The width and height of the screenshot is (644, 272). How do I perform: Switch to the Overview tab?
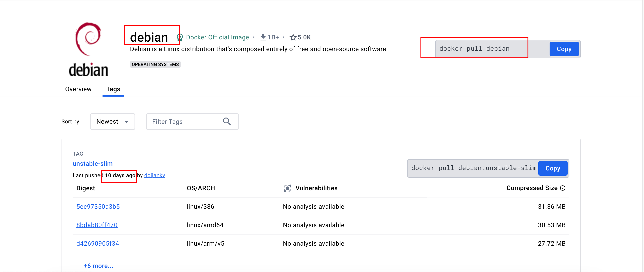78,89
